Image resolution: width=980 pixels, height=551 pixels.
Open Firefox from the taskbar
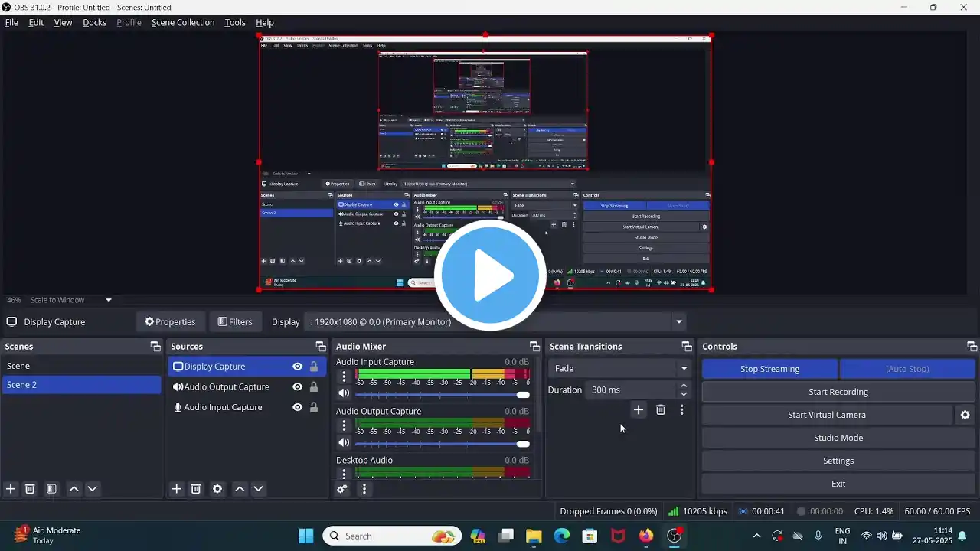[646, 536]
